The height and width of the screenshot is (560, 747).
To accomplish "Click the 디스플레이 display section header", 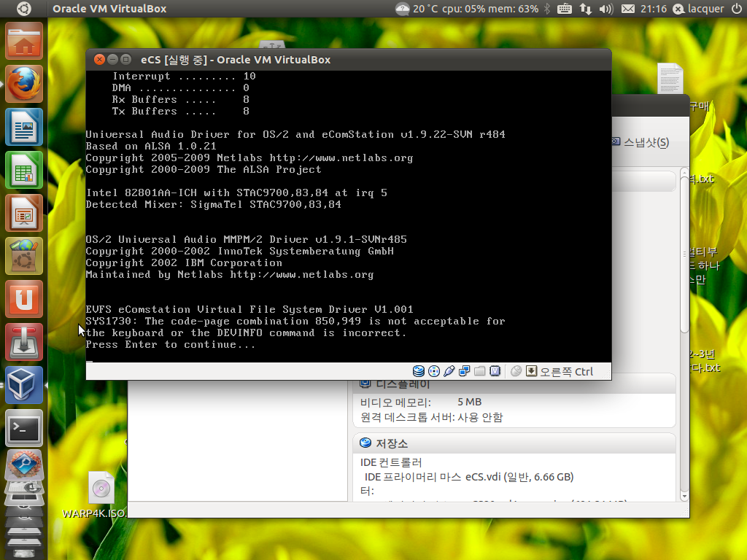I will tap(514, 384).
